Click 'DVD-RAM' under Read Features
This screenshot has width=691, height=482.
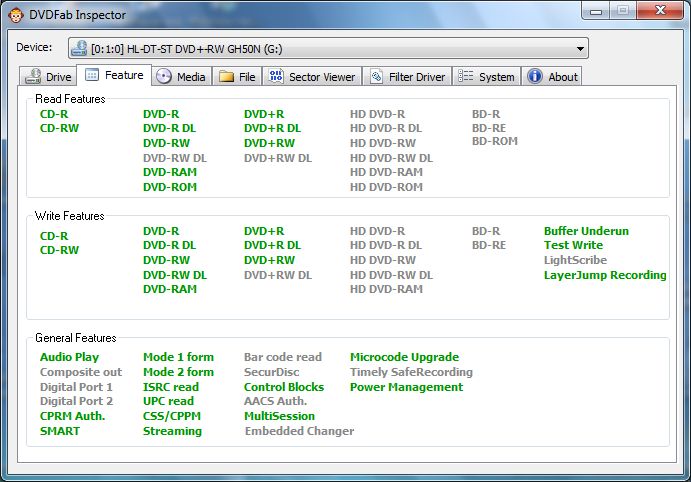[170, 172]
